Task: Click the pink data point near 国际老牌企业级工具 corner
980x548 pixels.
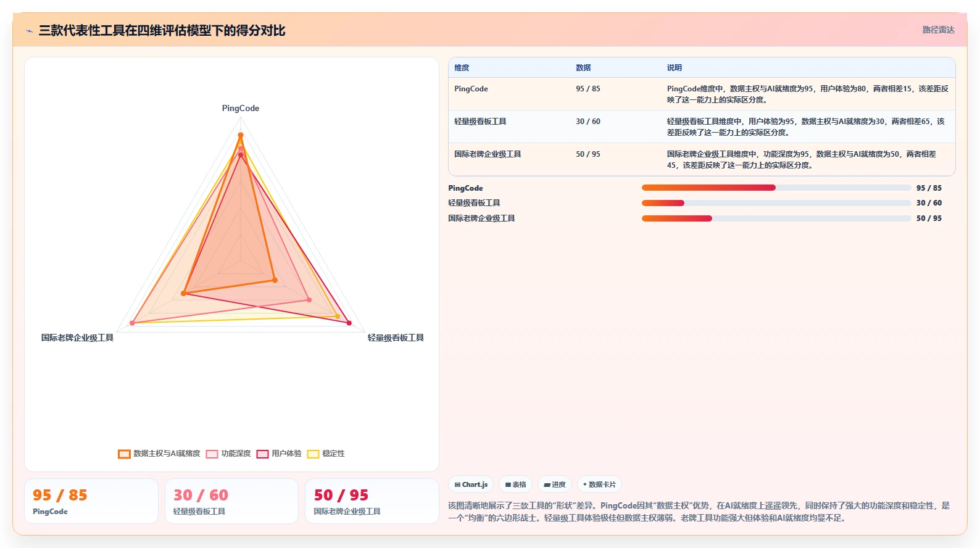Action: pos(132,323)
